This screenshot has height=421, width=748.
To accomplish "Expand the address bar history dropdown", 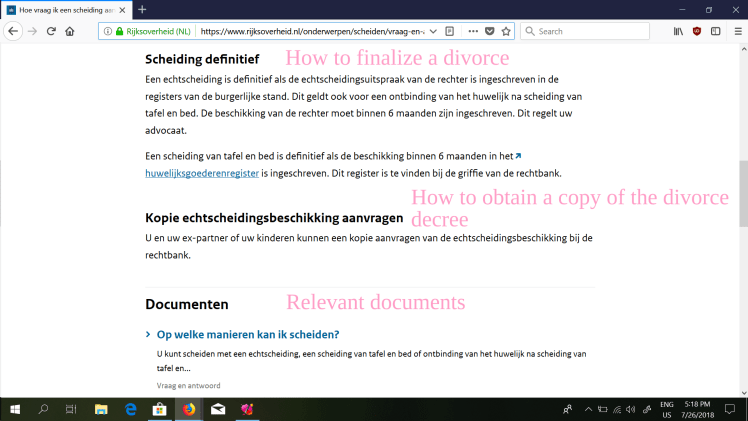I will (432, 31).
